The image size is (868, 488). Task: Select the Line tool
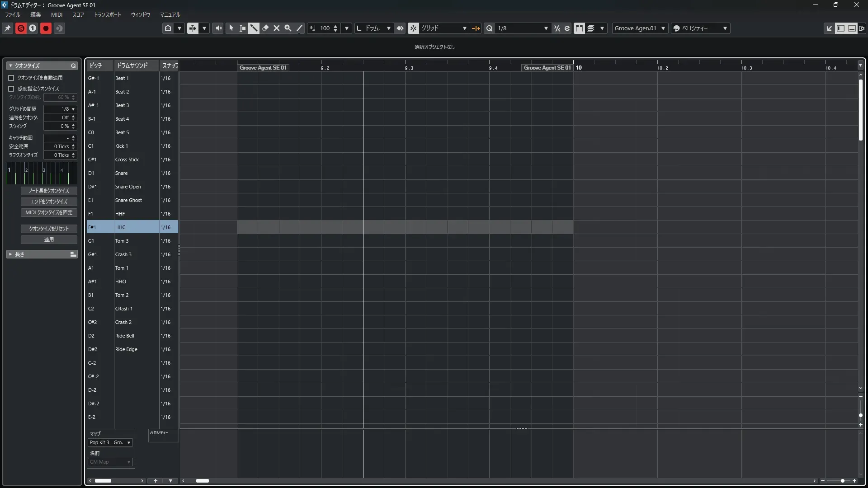click(x=299, y=28)
